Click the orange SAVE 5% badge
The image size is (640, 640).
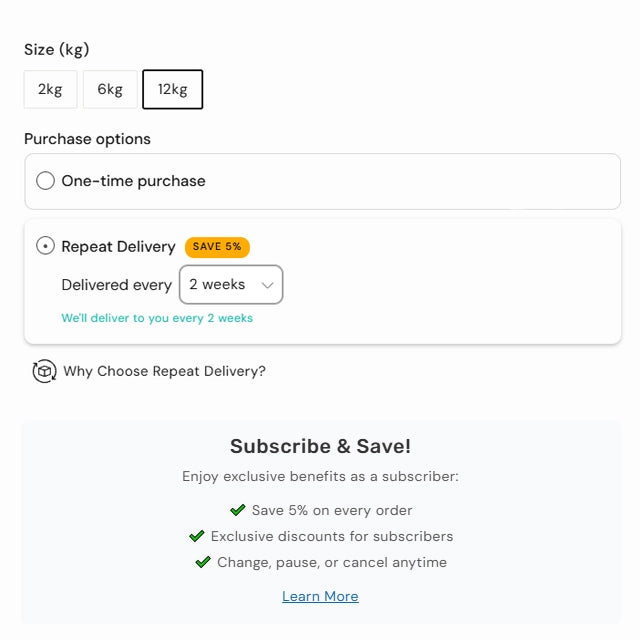tap(217, 247)
